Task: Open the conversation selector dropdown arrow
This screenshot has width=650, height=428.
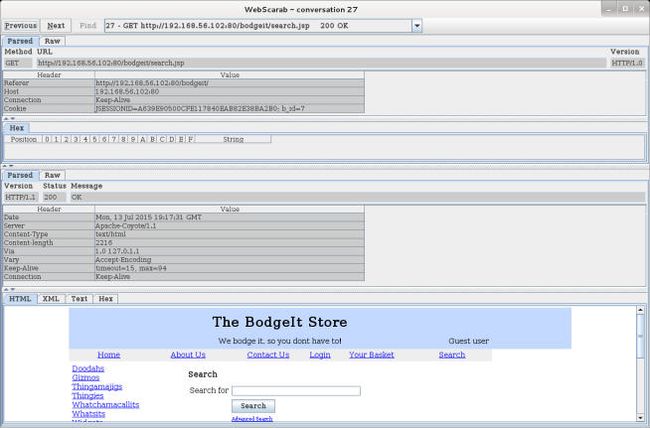Action: click(x=417, y=26)
